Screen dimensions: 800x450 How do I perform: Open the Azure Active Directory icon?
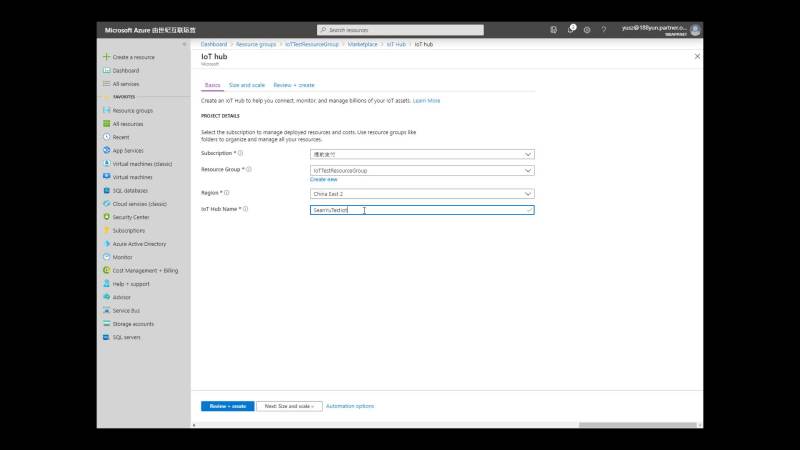[106, 244]
